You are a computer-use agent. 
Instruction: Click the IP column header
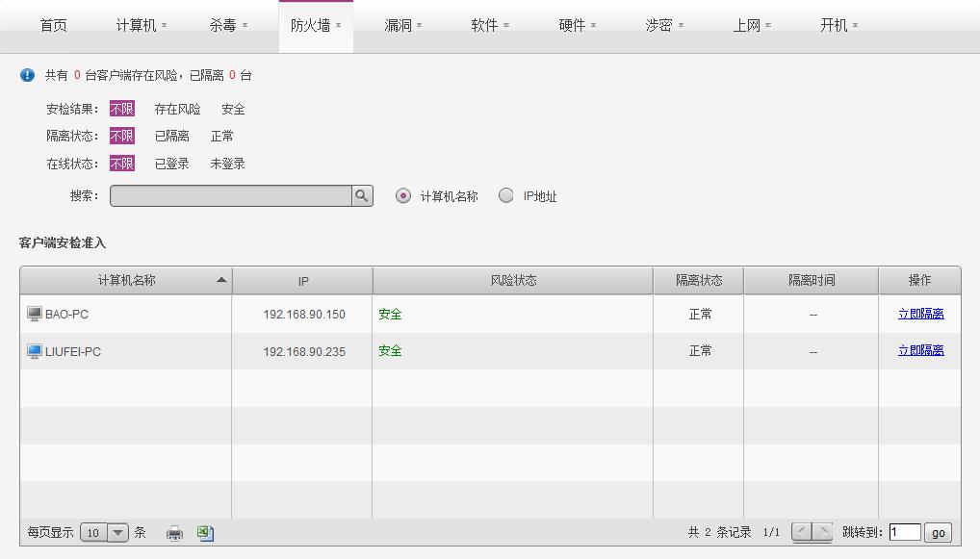click(303, 280)
